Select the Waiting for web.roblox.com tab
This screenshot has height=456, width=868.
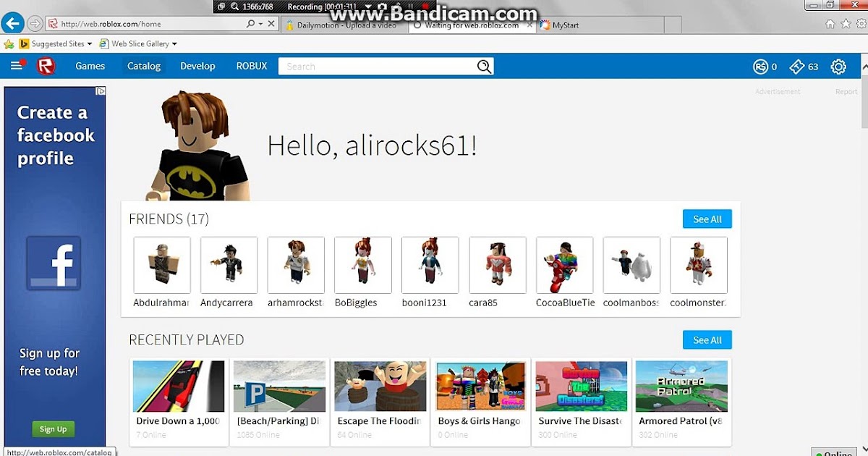tap(471, 25)
